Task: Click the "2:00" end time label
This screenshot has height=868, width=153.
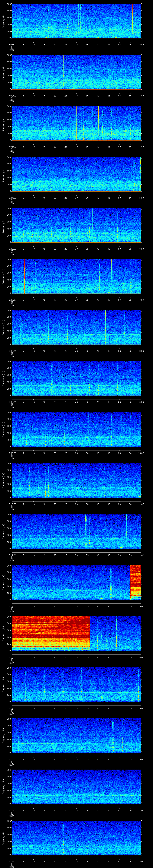Action: tap(141, 44)
